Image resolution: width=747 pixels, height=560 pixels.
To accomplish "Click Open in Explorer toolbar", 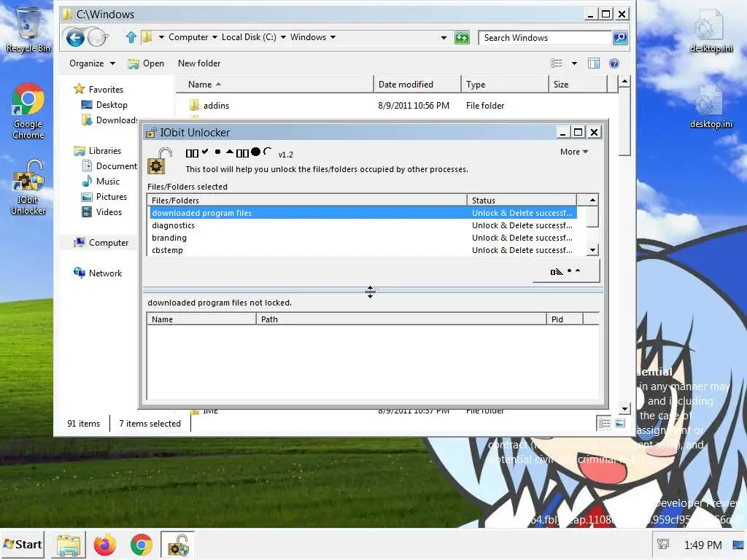I will (x=146, y=63).
